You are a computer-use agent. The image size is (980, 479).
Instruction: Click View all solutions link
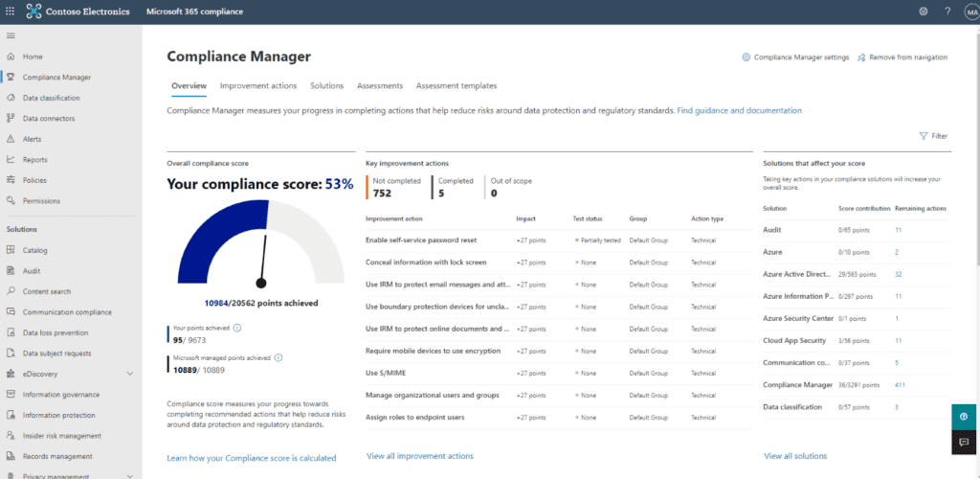coord(795,456)
